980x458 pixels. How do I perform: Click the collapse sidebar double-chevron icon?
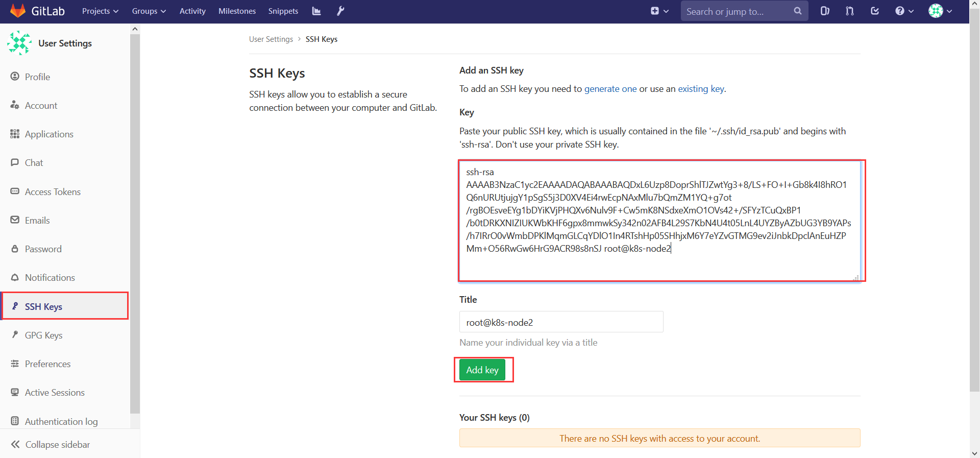[15, 444]
